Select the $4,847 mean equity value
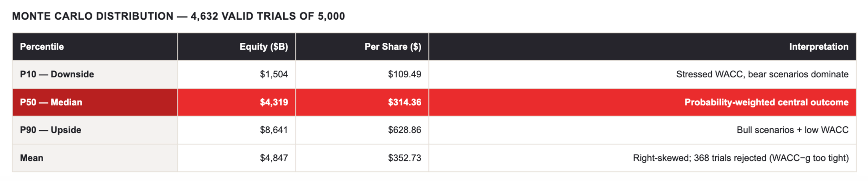The height and width of the screenshot is (181, 868). [x=274, y=158]
